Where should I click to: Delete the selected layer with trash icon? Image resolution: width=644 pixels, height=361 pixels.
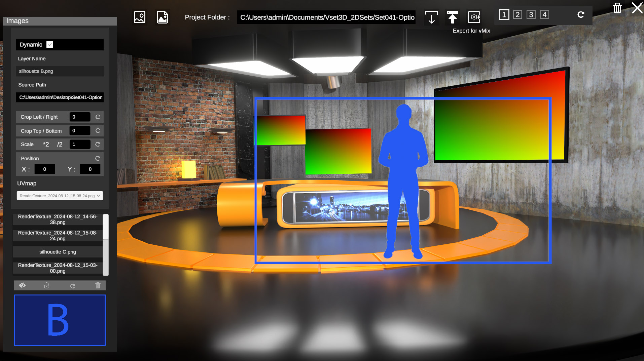click(x=98, y=285)
